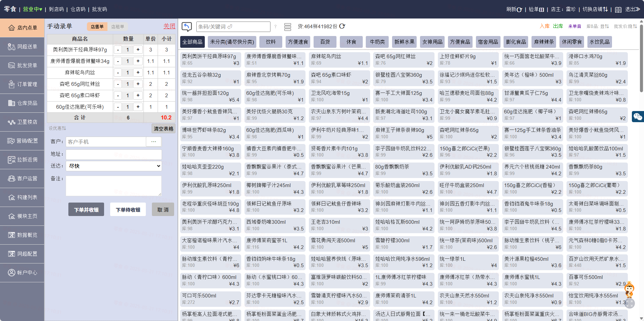Open the book manual icon in top bar
Screen dimensions: 644x321
click(x=618, y=9)
